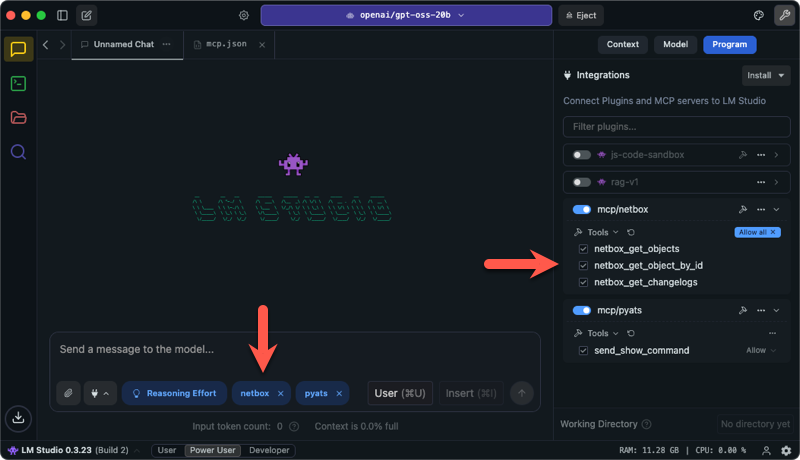
Task: Open the Downloads icon in sidebar
Action: tap(18, 418)
